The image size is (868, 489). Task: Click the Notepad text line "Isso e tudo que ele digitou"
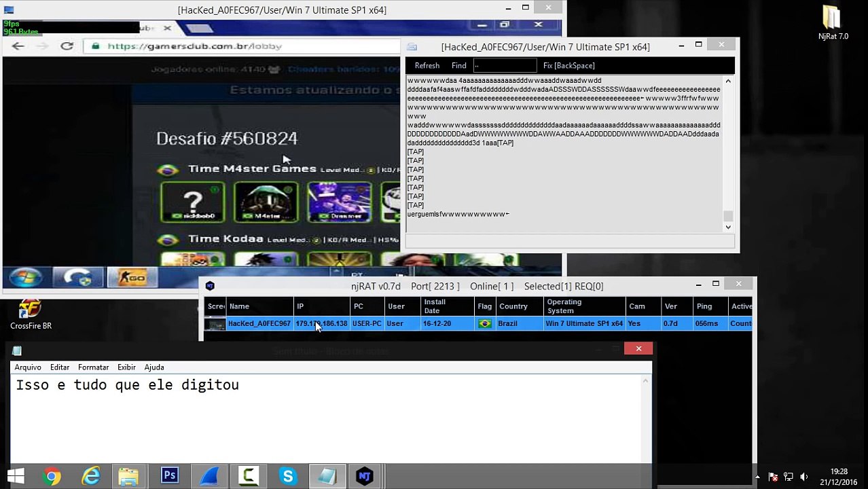pyautogui.click(x=128, y=385)
